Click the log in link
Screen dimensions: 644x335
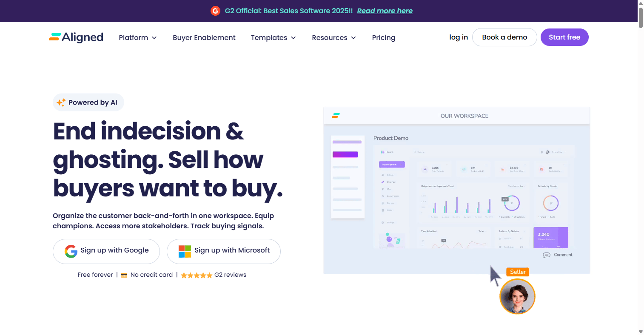(x=459, y=37)
